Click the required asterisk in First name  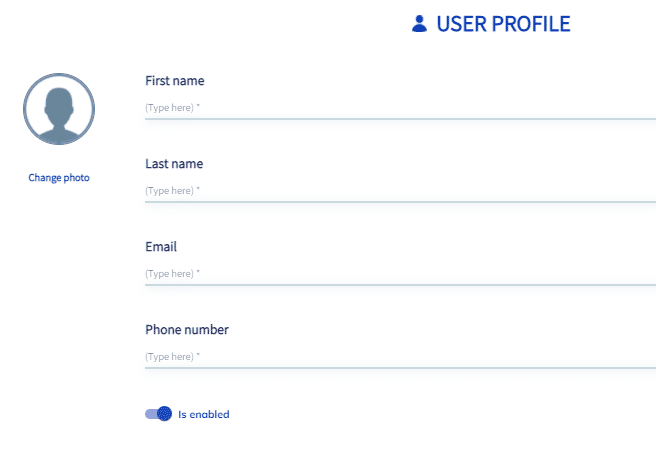(x=198, y=105)
